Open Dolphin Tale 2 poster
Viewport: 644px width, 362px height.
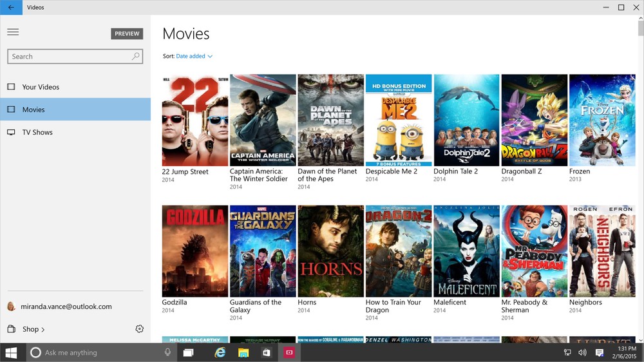point(466,120)
